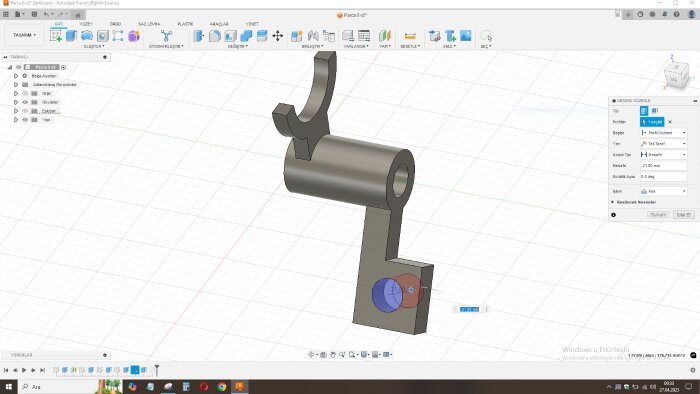Select the Extrude tool in the toolbar

point(71,36)
